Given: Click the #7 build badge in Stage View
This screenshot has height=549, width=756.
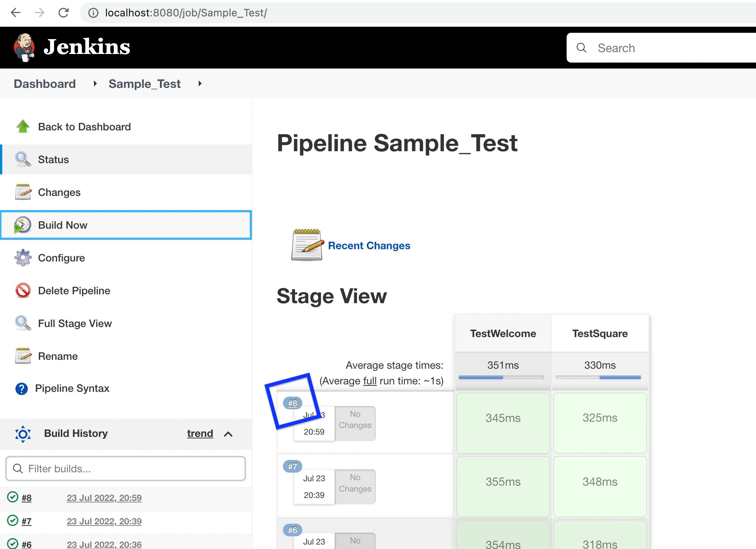Looking at the screenshot, I should pos(293,466).
